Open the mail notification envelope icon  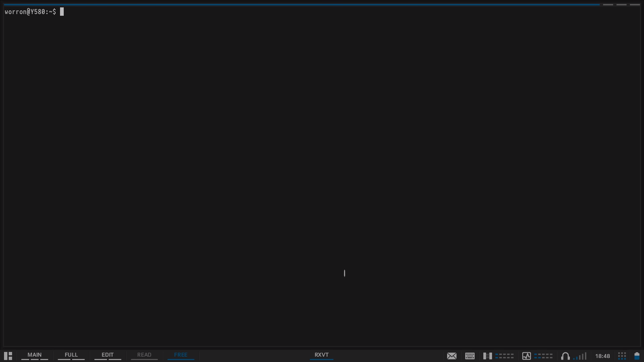(452, 356)
